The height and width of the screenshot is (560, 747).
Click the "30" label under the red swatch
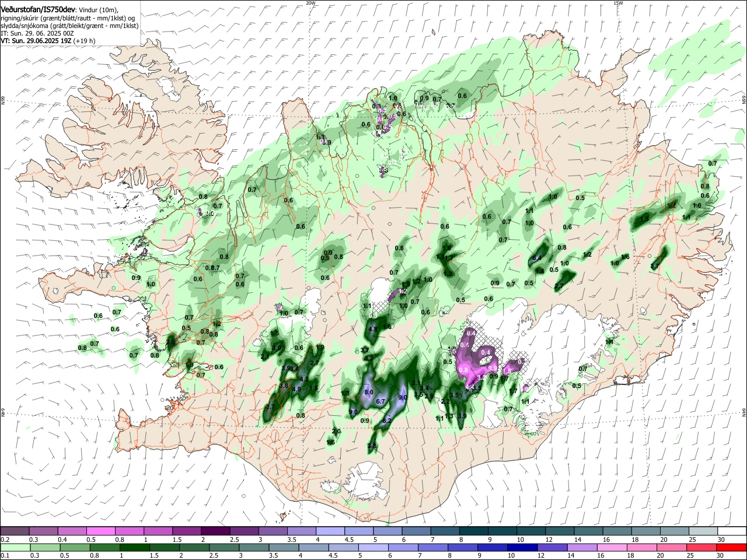click(x=720, y=556)
